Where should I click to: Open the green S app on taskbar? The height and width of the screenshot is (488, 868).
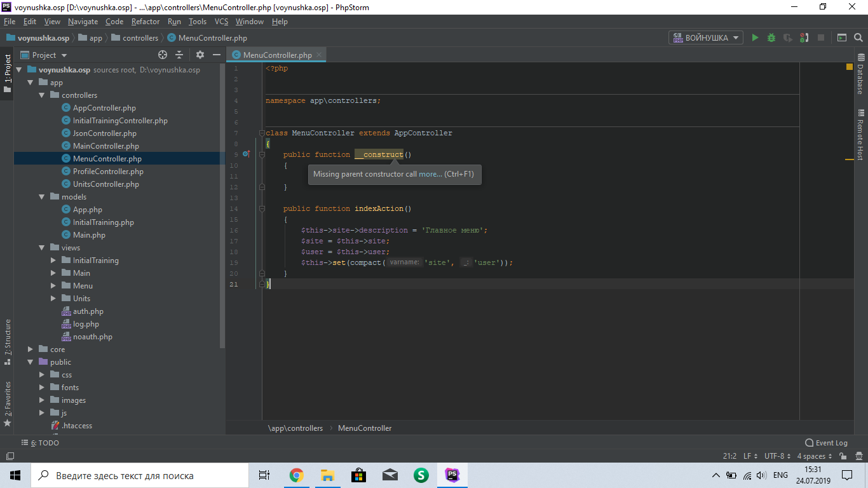pos(421,475)
